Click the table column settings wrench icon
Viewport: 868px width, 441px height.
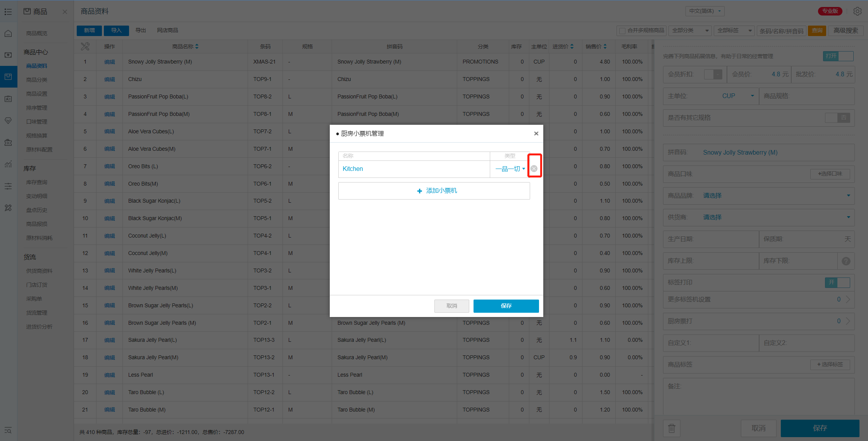[85, 47]
